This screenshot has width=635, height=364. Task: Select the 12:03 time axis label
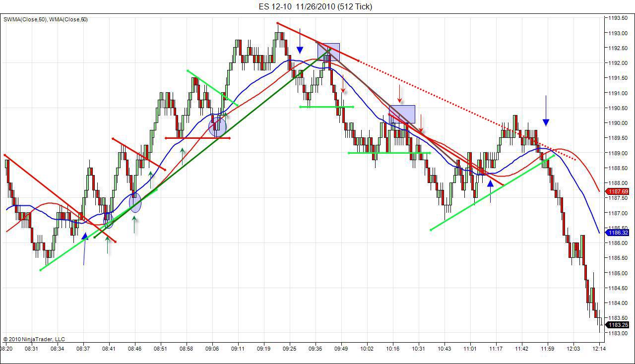coord(573,349)
